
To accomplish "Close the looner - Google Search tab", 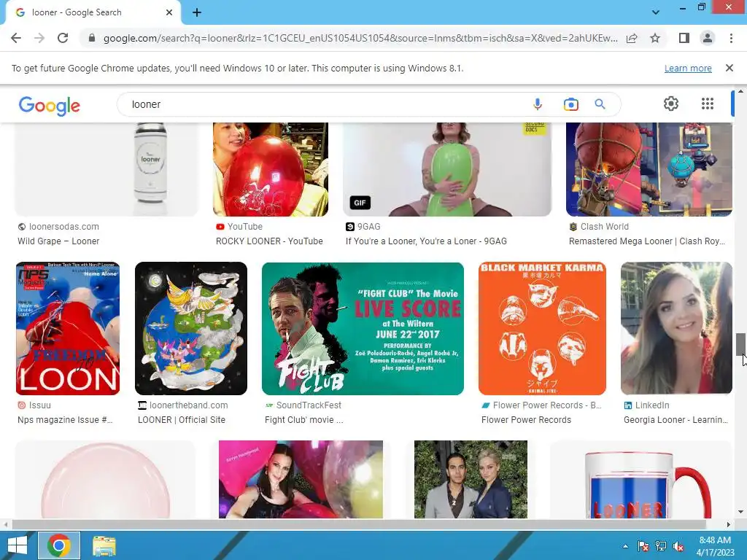I will [169, 12].
